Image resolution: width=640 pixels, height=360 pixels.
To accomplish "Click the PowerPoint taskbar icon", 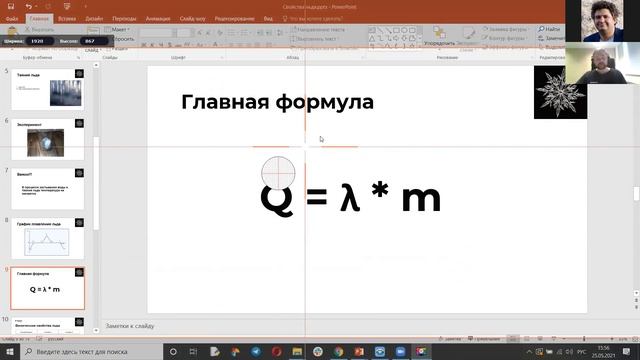I will click(x=359, y=351).
